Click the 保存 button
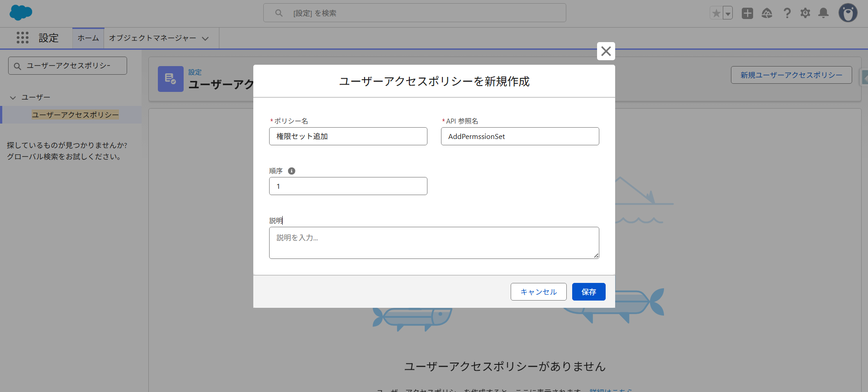This screenshot has height=392, width=868. (588, 292)
